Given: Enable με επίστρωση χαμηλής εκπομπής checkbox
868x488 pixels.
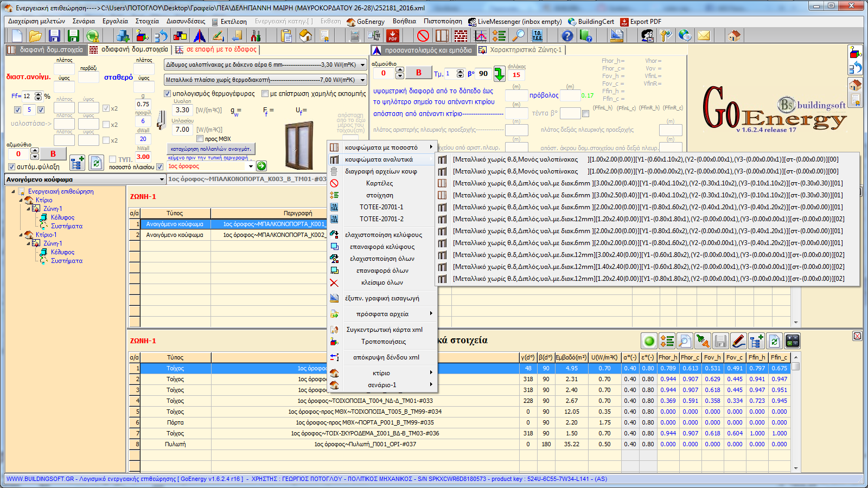Looking at the screenshot, I should click(265, 94).
